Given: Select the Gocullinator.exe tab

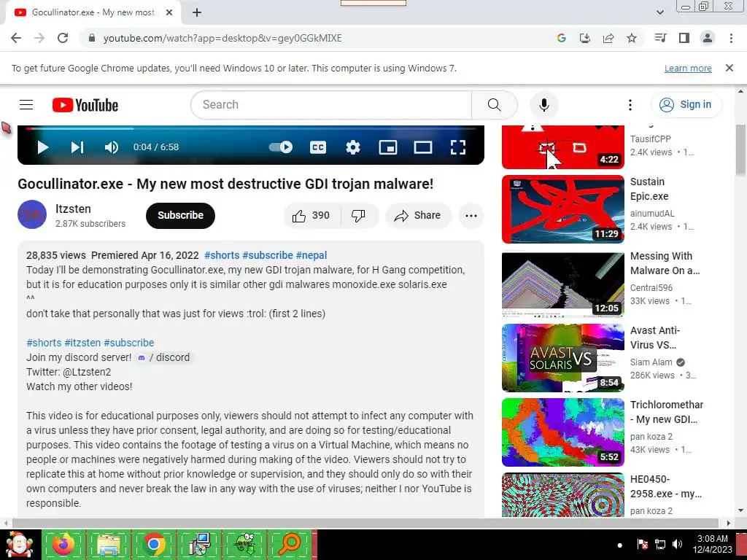Looking at the screenshot, I should [93, 12].
